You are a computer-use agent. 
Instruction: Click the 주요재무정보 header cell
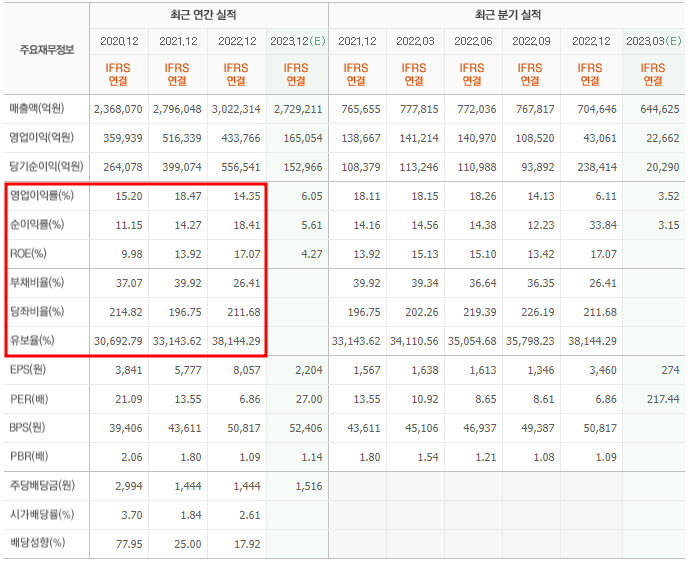[47, 50]
